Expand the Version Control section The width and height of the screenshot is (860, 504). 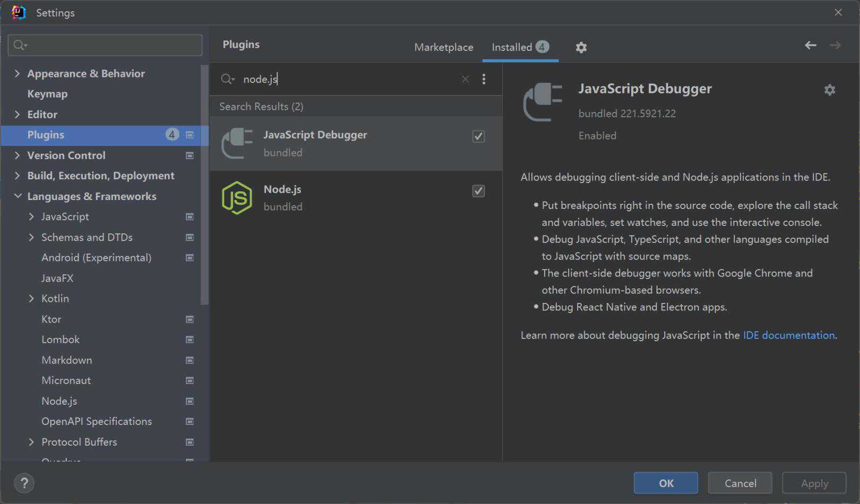coord(17,155)
